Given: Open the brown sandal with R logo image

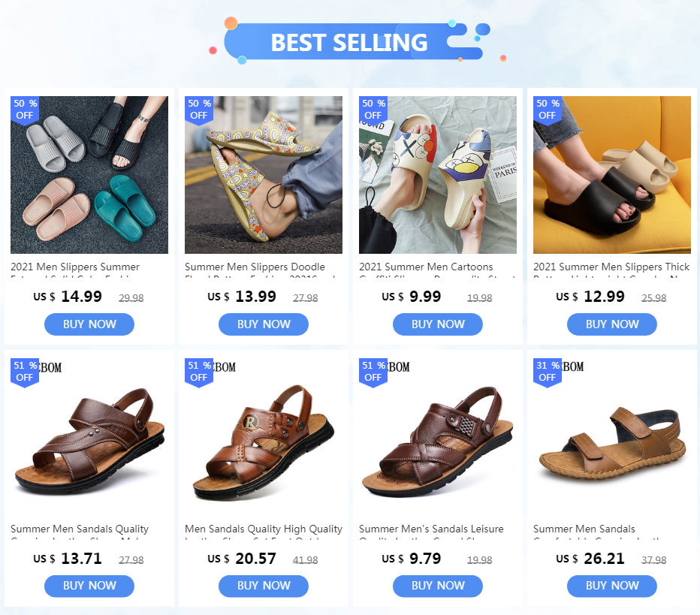Looking at the screenshot, I should pyautogui.click(x=264, y=437).
